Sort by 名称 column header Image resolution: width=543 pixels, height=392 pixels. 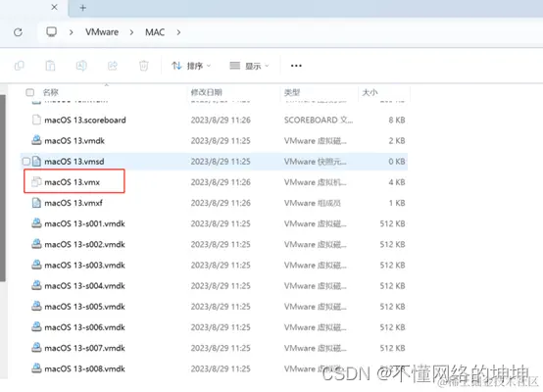[51, 92]
